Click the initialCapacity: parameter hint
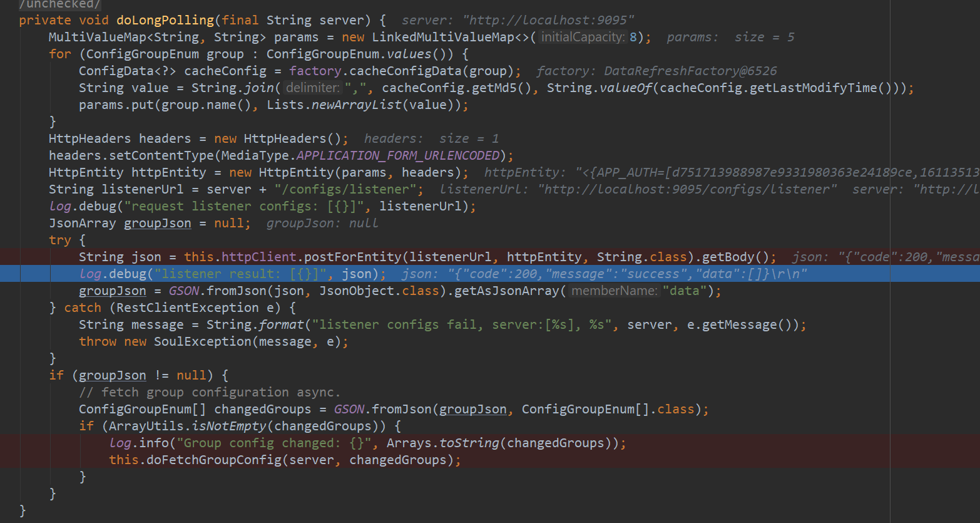The width and height of the screenshot is (980, 523). pos(583,37)
